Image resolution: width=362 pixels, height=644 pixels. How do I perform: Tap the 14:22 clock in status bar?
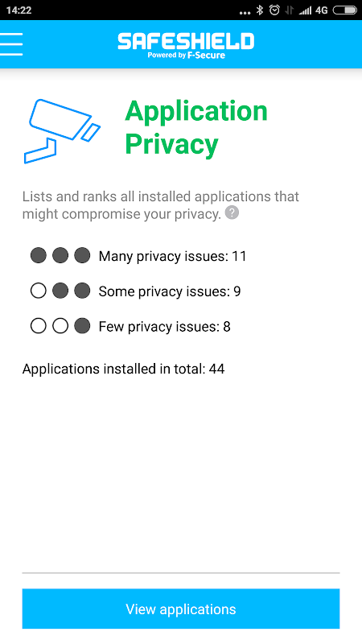(x=19, y=10)
